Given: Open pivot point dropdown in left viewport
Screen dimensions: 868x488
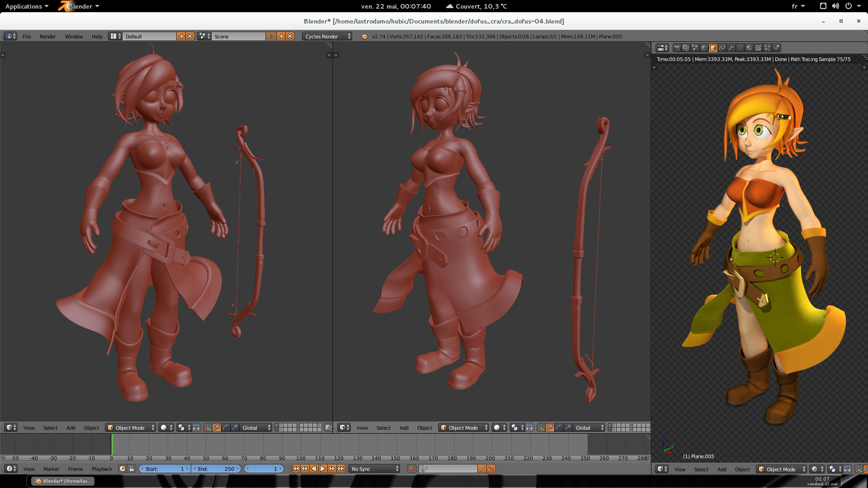Looking at the screenshot, I should 184,427.
